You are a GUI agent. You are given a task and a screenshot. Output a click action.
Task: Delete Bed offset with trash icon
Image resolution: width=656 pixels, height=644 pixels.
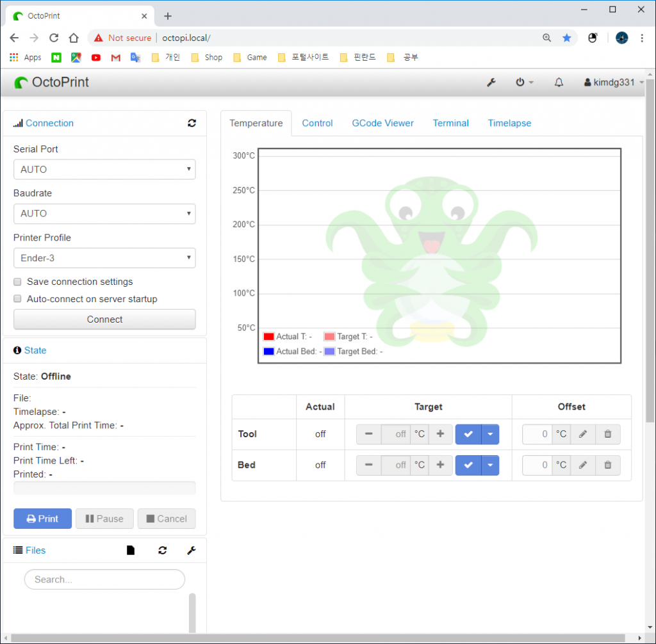click(608, 465)
